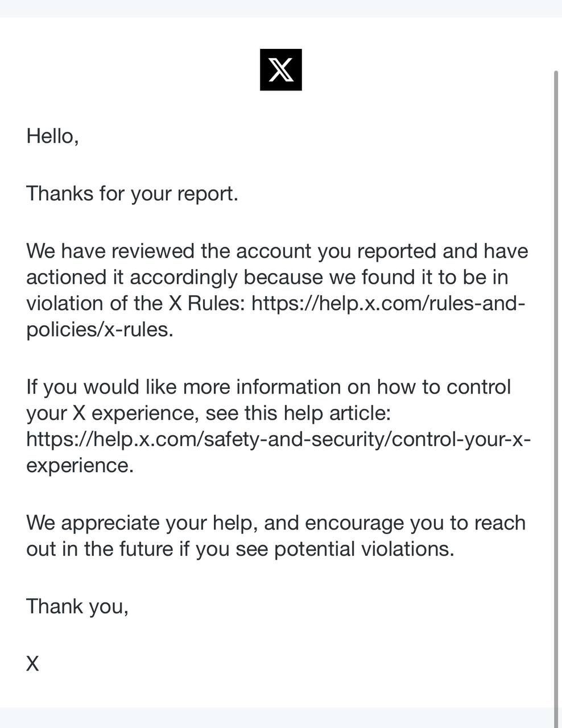Click the 'Thank you,' sign-off

point(77,606)
